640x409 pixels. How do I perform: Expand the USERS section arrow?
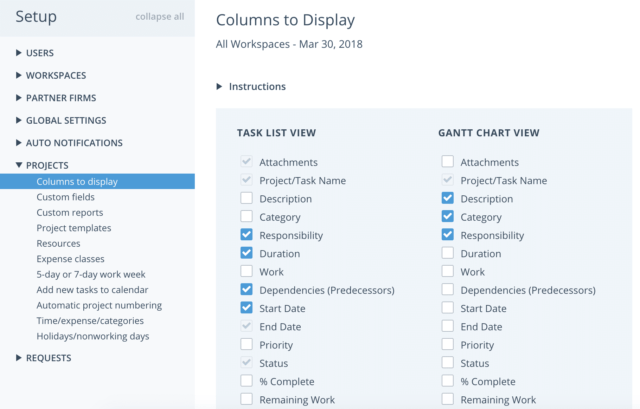click(18, 53)
